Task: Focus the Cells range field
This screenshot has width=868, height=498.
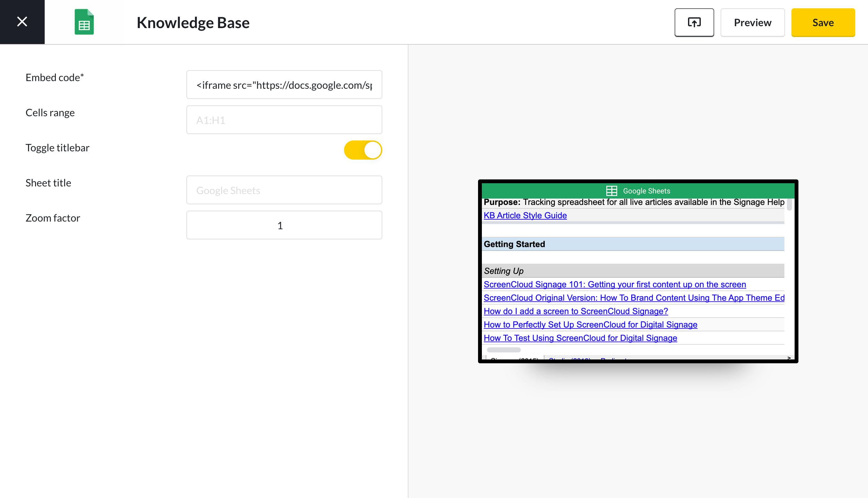Action: click(x=284, y=120)
